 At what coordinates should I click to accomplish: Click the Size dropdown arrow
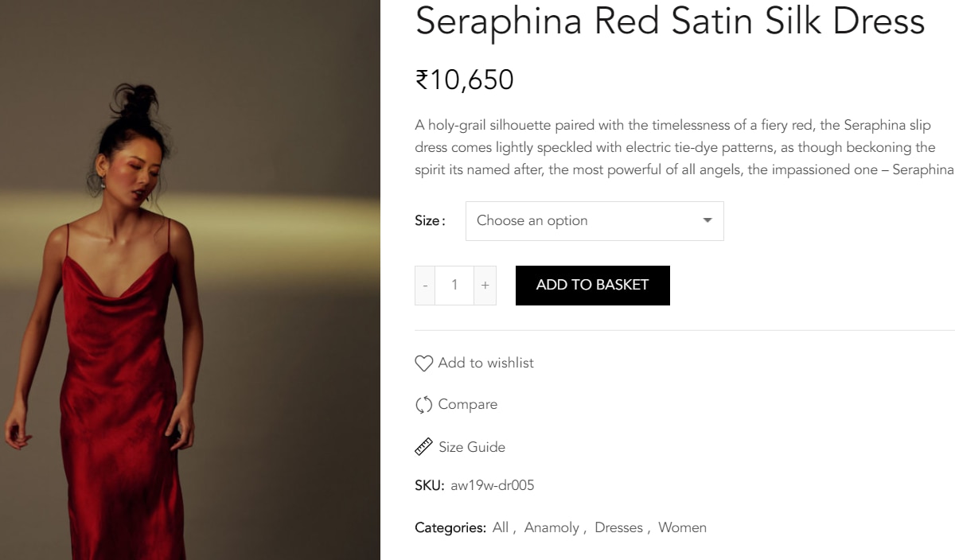(x=707, y=221)
